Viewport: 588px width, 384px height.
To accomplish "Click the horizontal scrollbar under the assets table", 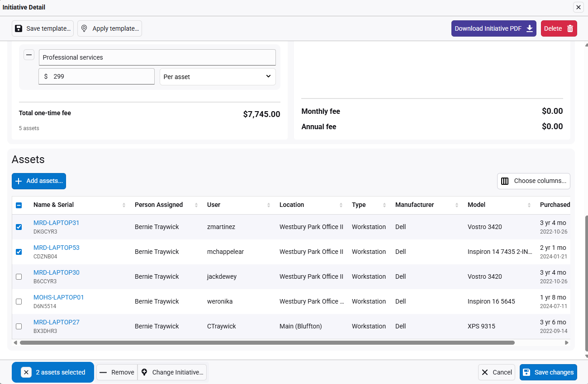I will [267, 343].
